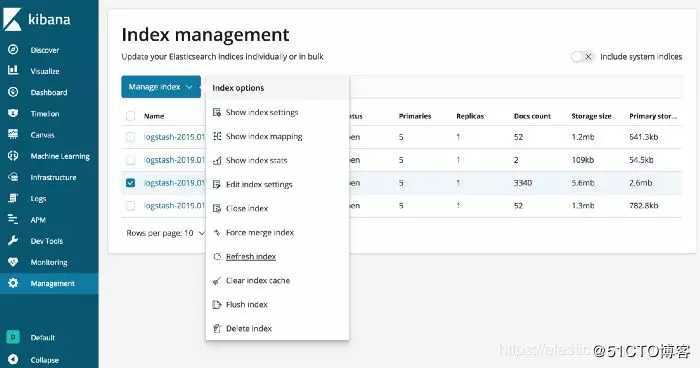Tick the select-all checkbox beside Name
The image size is (700, 368).
130,116
